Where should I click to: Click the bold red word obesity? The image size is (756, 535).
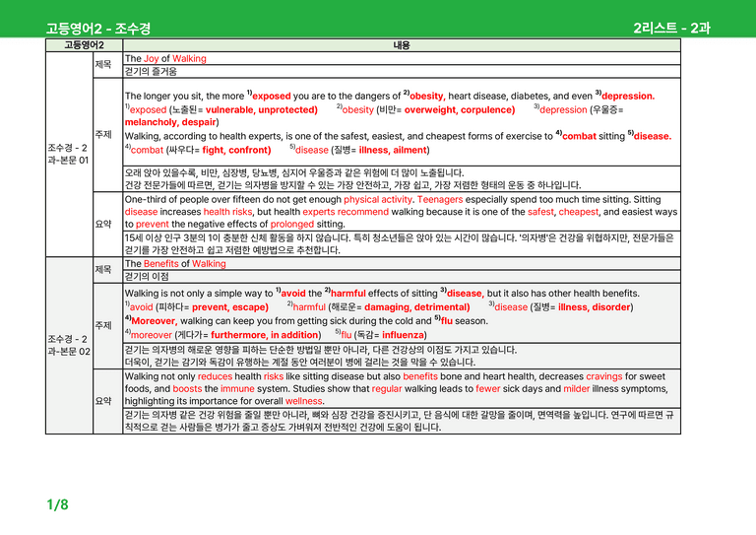click(427, 96)
